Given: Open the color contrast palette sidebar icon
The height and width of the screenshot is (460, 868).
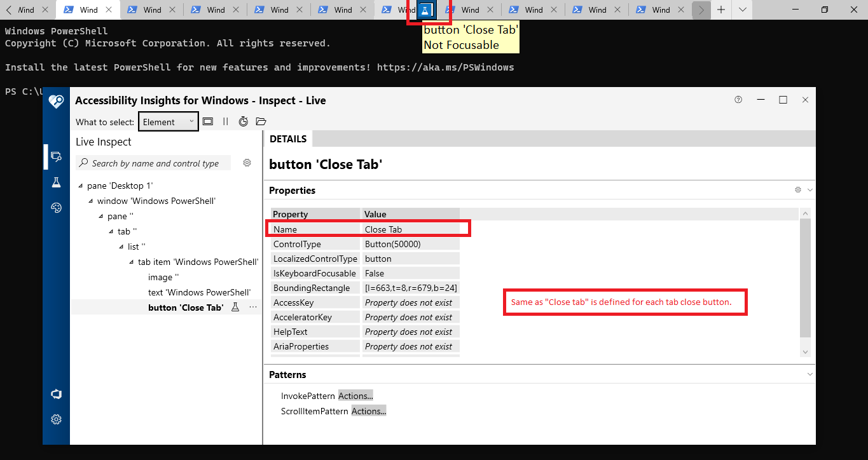Looking at the screenshot, I should click(56, 208).
